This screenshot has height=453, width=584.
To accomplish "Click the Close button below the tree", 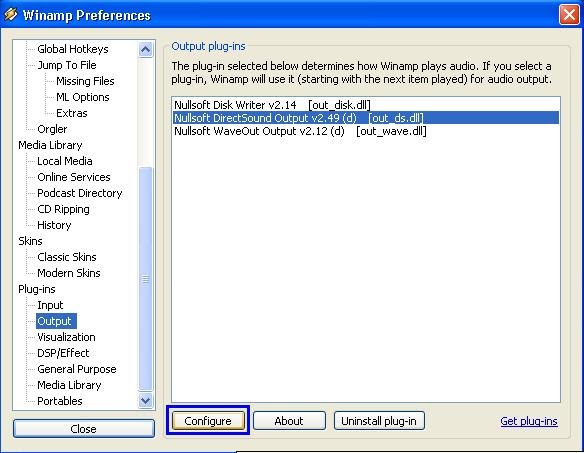I will [x=84, y=429].
